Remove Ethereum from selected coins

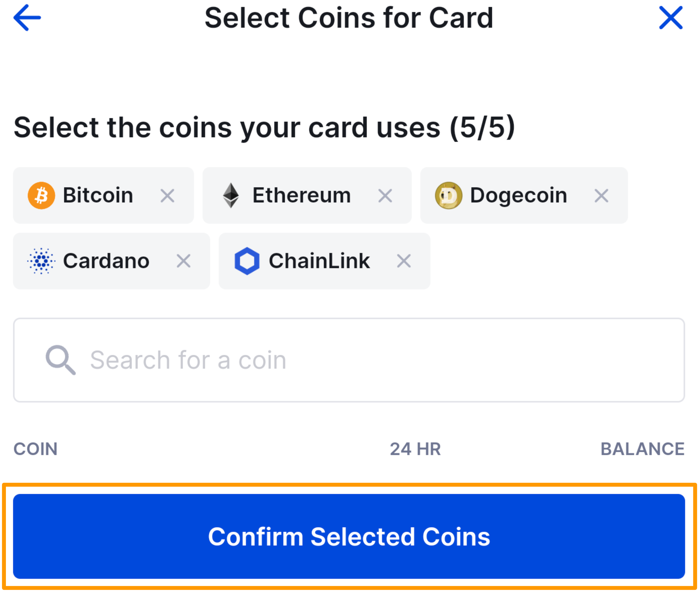coord(385,196)
